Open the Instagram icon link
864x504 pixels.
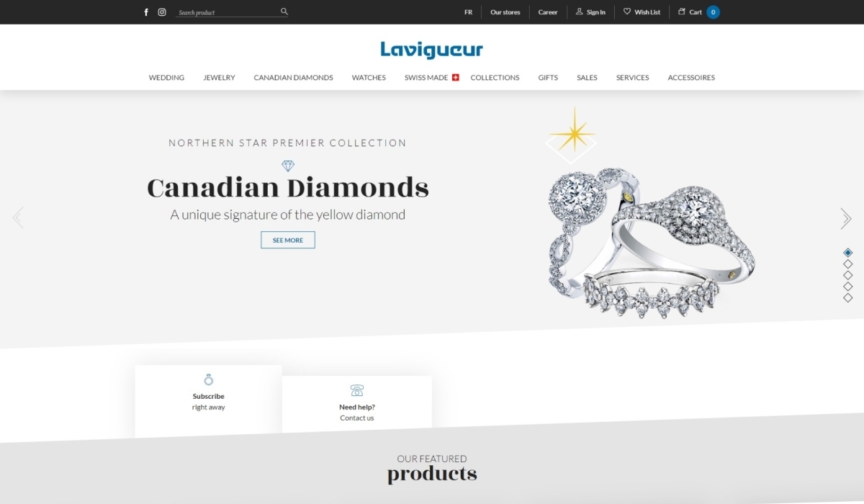tap(162, 12)
